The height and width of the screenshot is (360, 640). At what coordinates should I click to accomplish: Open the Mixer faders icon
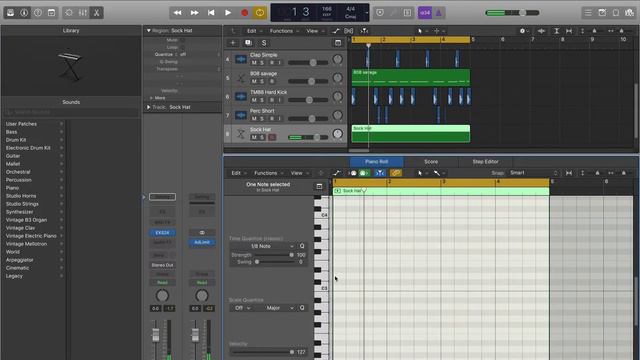(82, 13)
